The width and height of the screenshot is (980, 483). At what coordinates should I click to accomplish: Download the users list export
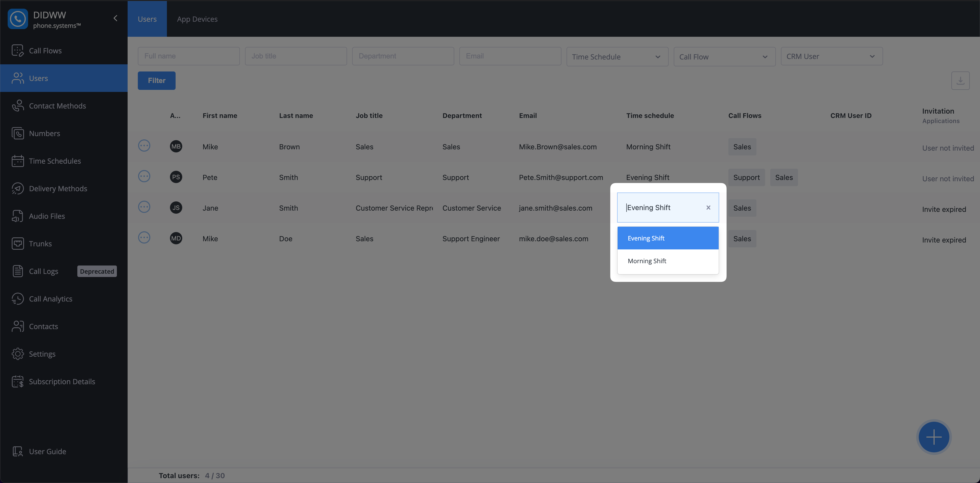pos(960,81)
